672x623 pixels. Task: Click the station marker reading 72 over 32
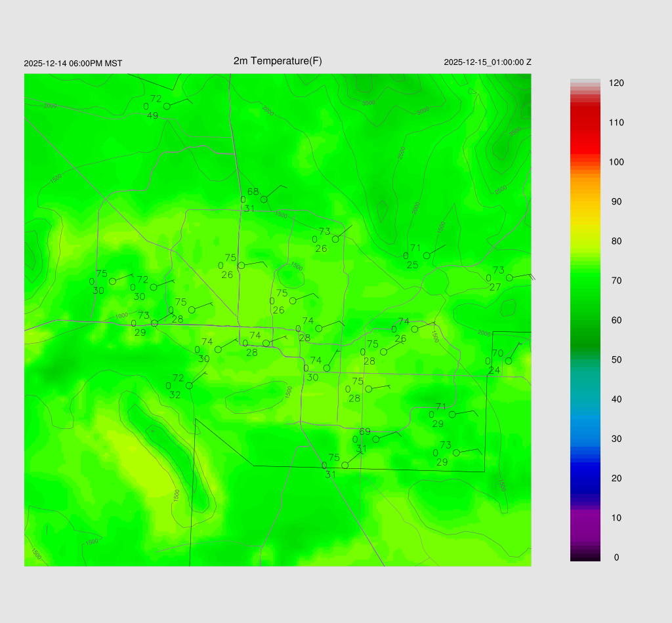point(189,386)
